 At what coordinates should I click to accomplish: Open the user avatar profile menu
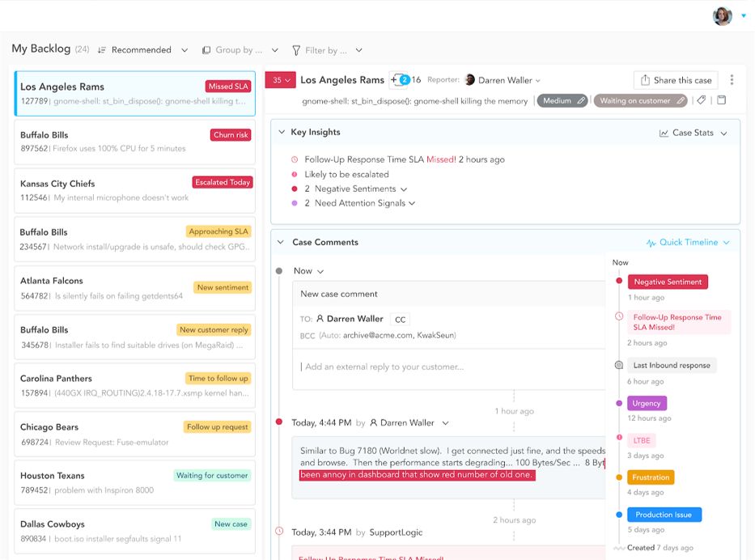723,16
